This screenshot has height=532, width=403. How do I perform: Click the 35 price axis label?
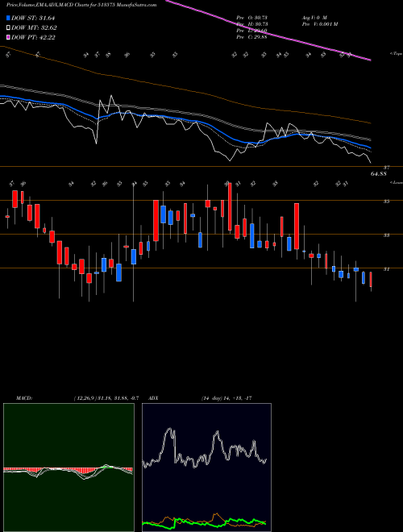pos(386,202)
